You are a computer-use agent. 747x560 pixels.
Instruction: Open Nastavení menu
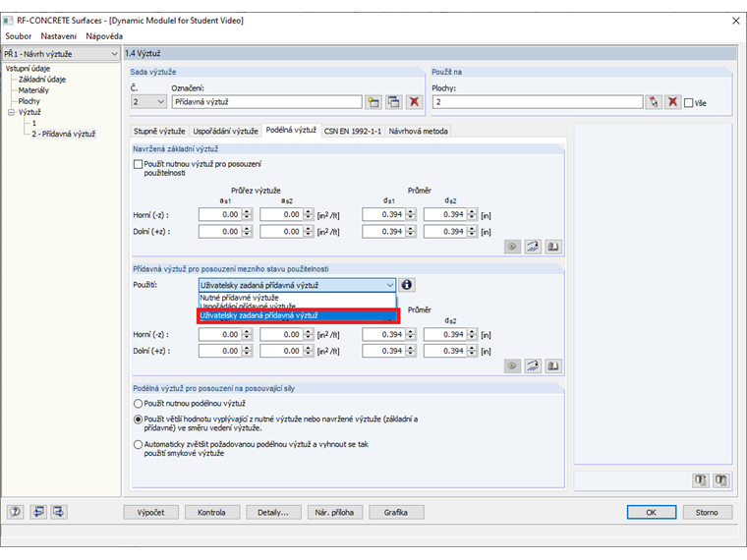(59, 36)
